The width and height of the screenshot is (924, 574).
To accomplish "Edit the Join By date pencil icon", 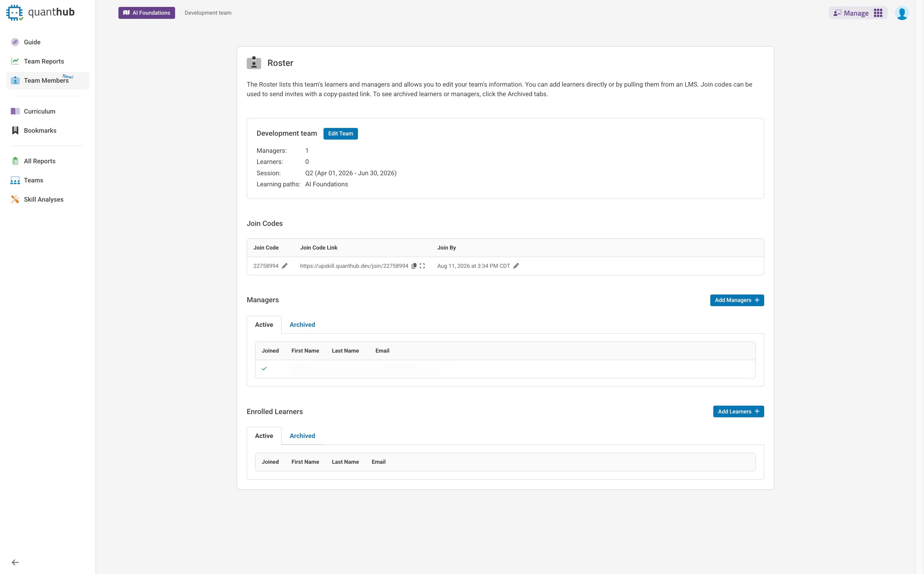I will click(516, 266).
